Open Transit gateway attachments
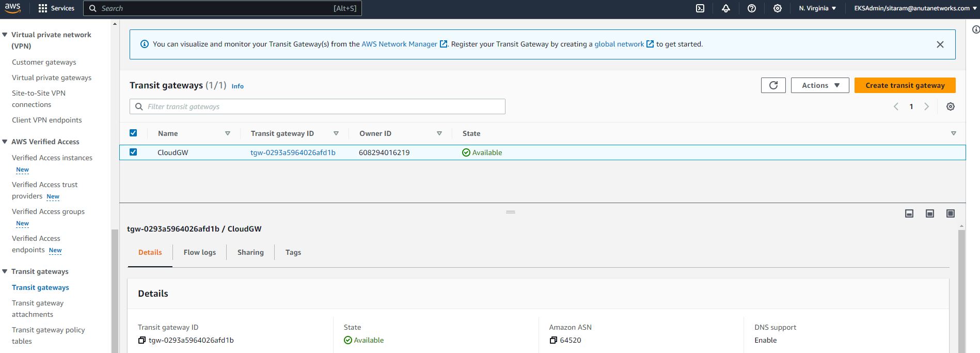 38,309
